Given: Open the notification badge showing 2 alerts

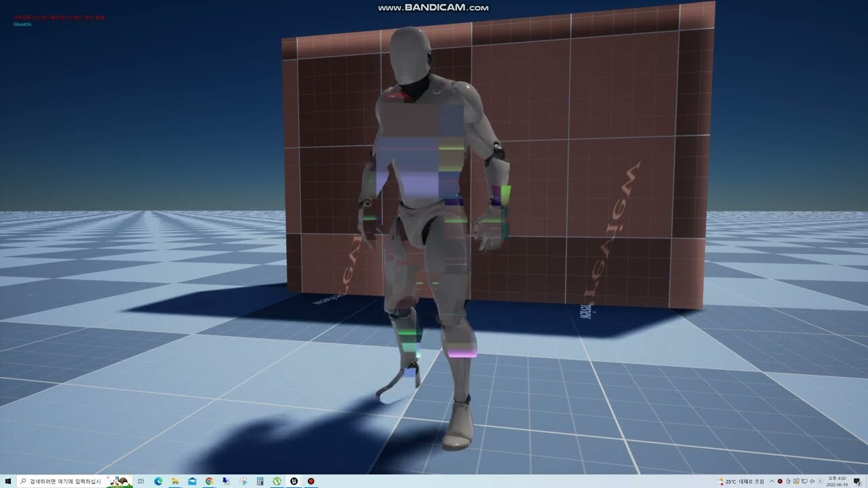Looking at the screenshot, I should click(x=857, y=481).
